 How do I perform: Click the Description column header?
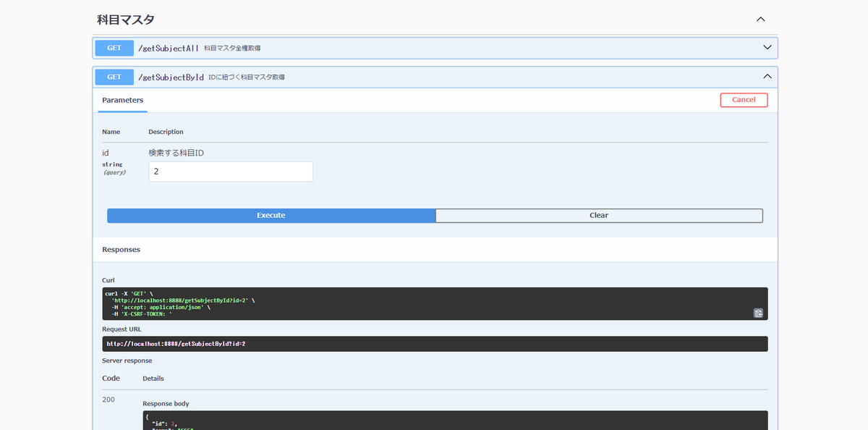[x=166, y=132]
